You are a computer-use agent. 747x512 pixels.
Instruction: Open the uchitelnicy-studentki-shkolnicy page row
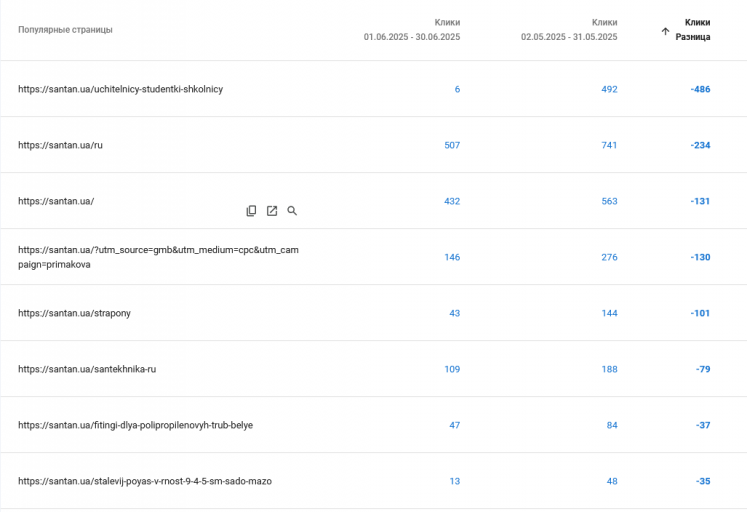point(374,89)
